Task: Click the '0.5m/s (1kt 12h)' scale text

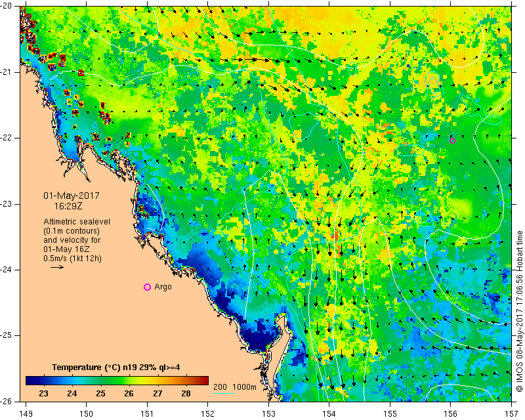Action: (72, 259)
